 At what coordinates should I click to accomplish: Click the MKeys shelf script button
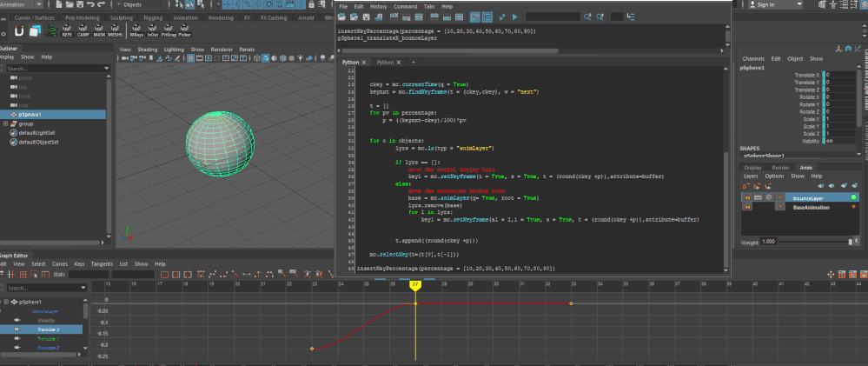[x=136, y=30]
